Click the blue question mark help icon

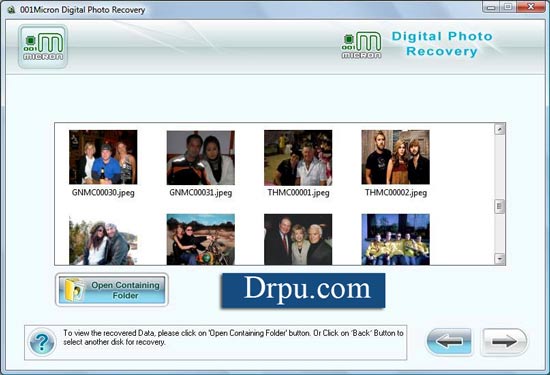[x=42, y=342]
